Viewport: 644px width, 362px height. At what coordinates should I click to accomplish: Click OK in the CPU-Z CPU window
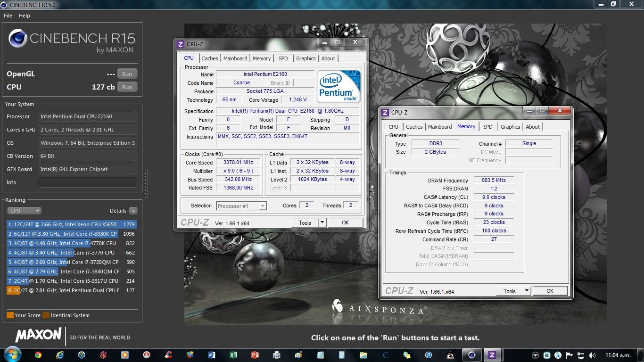[346, 222]
